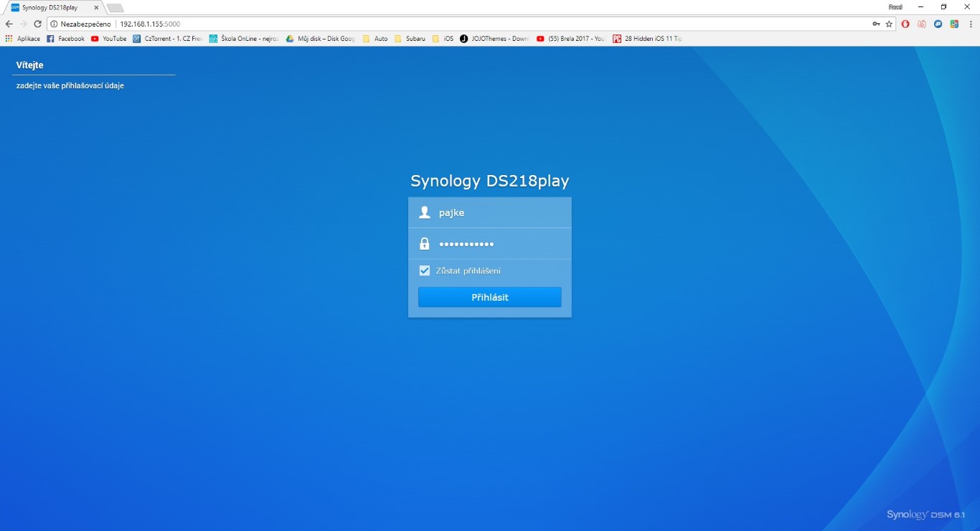The height and width of the screenshot is (531, 980).
Task: Uncheck the Zůstat přihlášeni checkbox
Action: click(x=425, y=271)
